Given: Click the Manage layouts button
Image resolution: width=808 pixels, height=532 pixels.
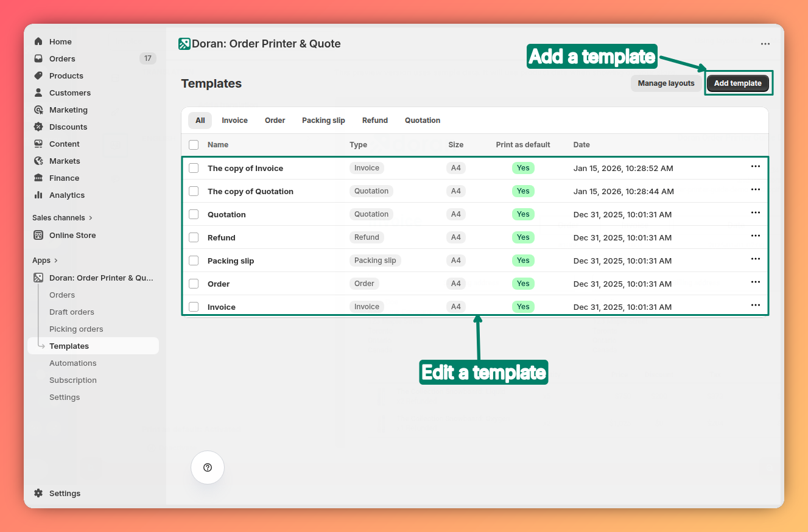Looking at the screenshot, I should click(666, 83).
